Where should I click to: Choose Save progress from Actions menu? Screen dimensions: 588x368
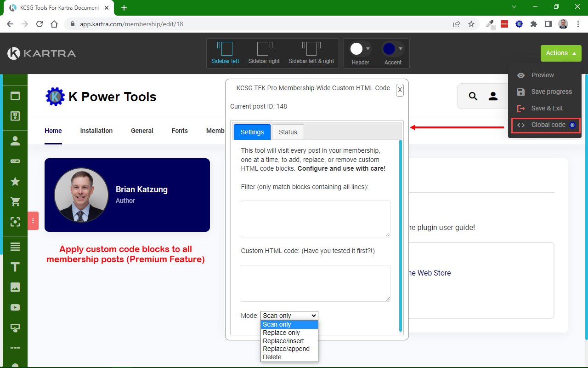(544, 92)
